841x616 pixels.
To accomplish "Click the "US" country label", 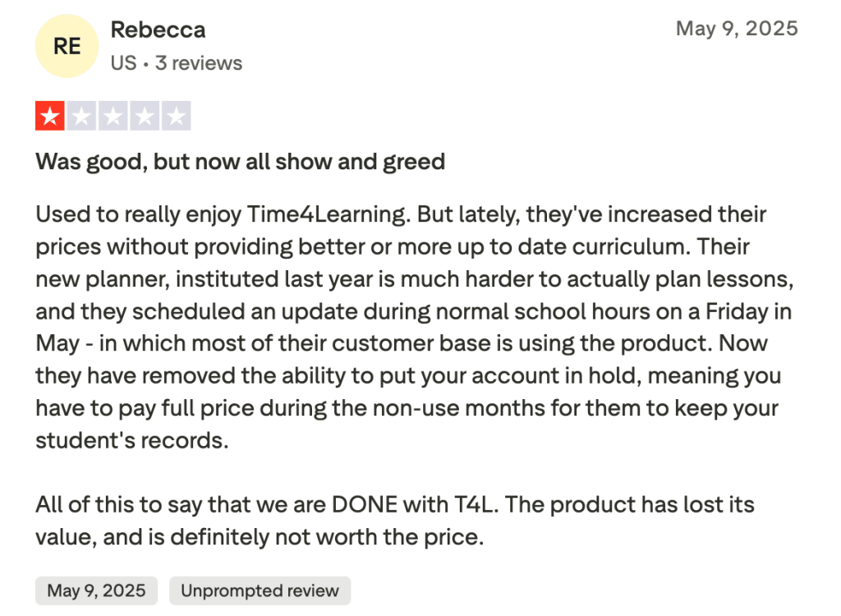I will point(123,63).
